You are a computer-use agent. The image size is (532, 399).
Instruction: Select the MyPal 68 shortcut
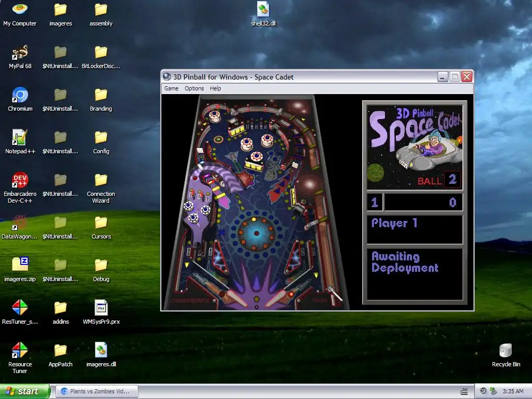(20, 57)
